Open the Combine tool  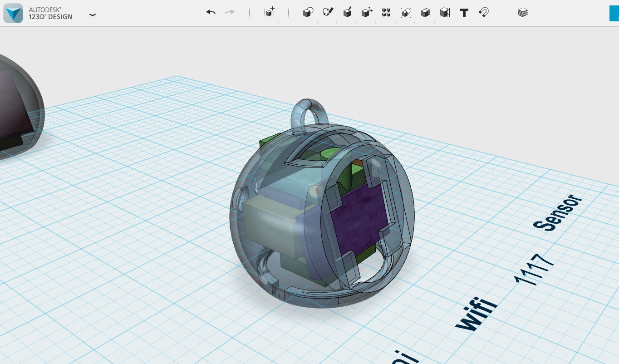tap(425, 12)
